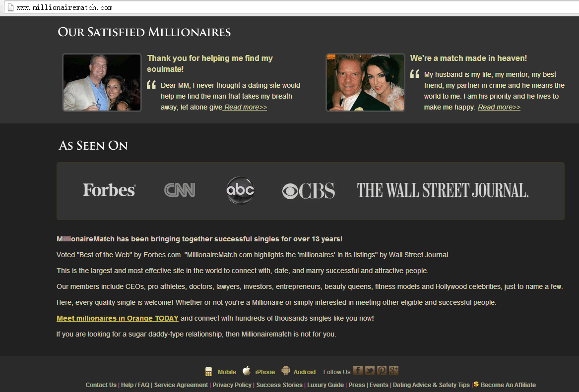Open the Privacy Policy link

(232, 385)
